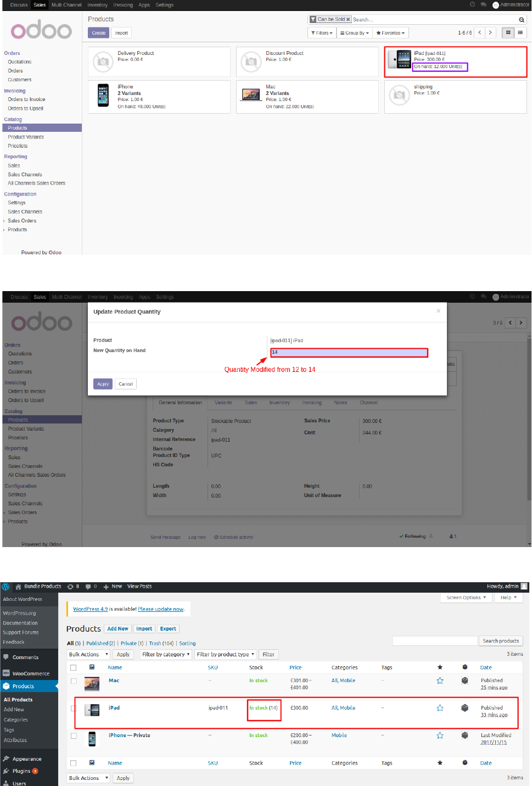Tick the checkbox for the iPhone — Private row
532x786 pixels.
point(74,736)
